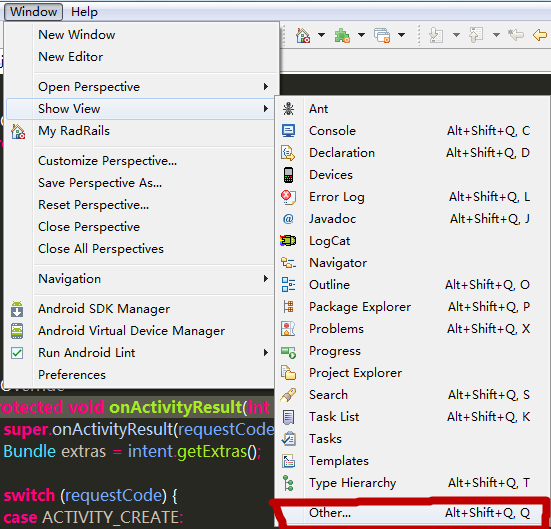Click the stacked windows toolbar icon
The width and height of the screenshot is (551, 529).
[x=382, y=35]
